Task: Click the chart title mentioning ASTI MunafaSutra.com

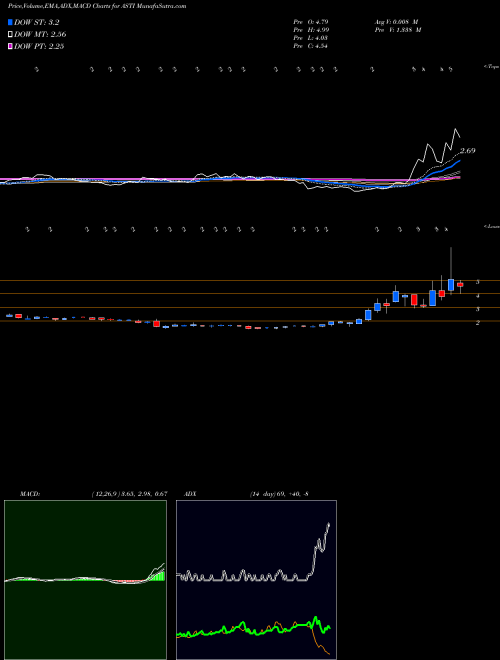Action: point(97,6)
